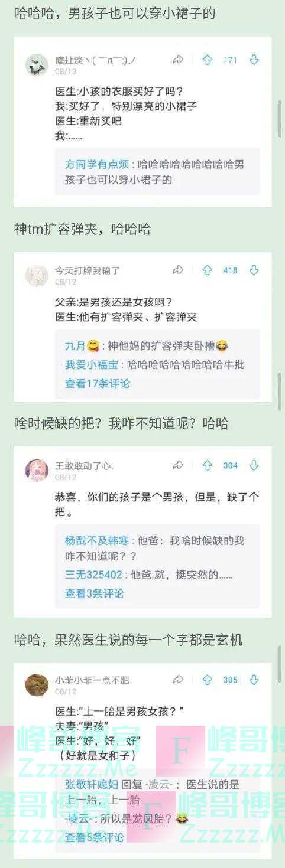Share 今天打牌我输了's comment
The width and height of the screenshot is (285, 868).
pos(177,270)
